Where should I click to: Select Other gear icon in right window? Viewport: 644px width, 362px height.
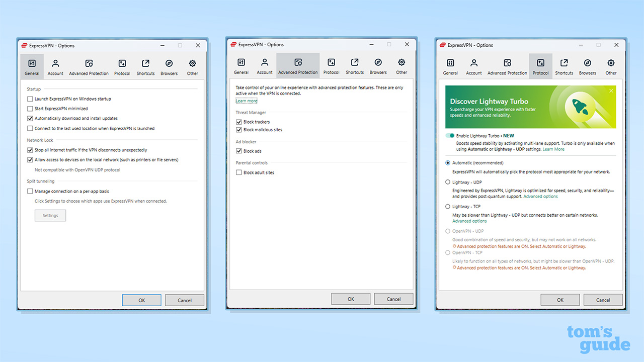pos(611,63)
